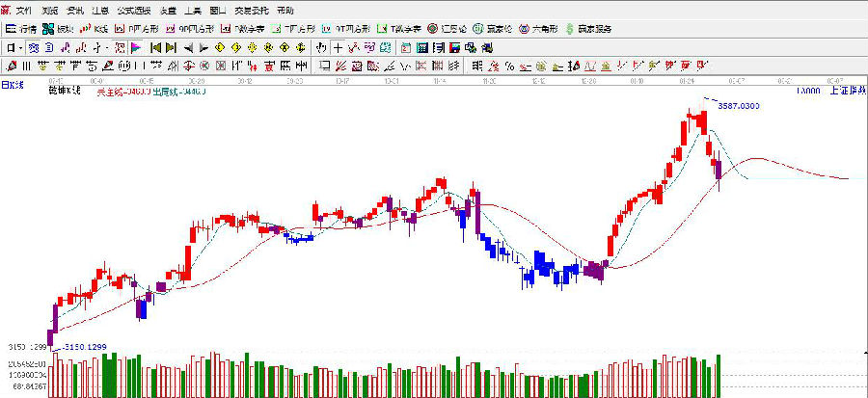Click the left black arrow scroll button
The image size is (868, 398).
(x=188, y=47)
